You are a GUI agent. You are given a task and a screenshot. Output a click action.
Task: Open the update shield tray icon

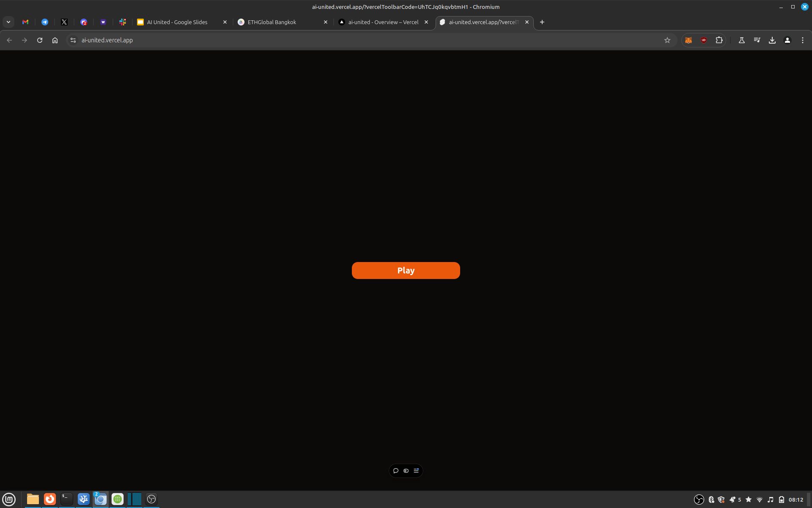point(721,500)
